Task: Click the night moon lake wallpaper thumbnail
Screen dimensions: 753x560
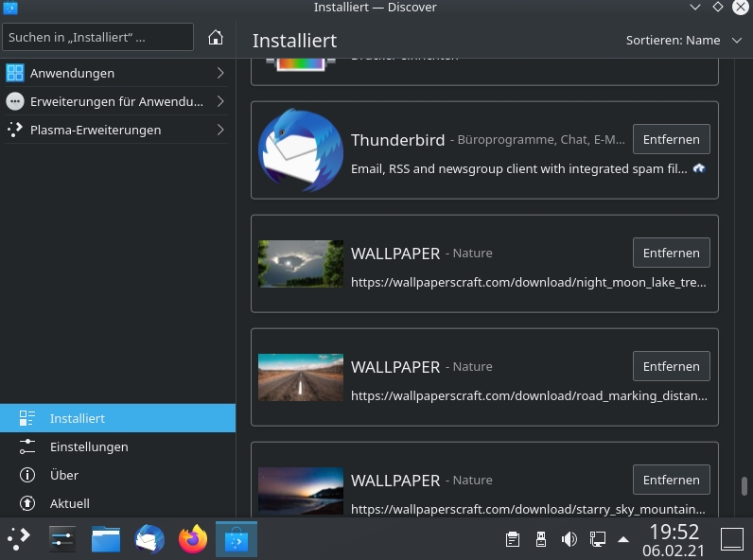Action: tap(301, 264)
